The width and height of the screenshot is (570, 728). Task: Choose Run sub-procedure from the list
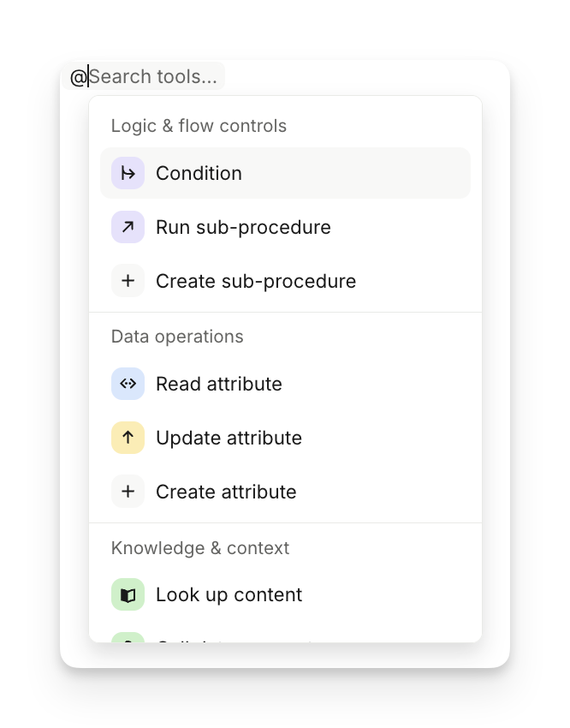[243, 228]
